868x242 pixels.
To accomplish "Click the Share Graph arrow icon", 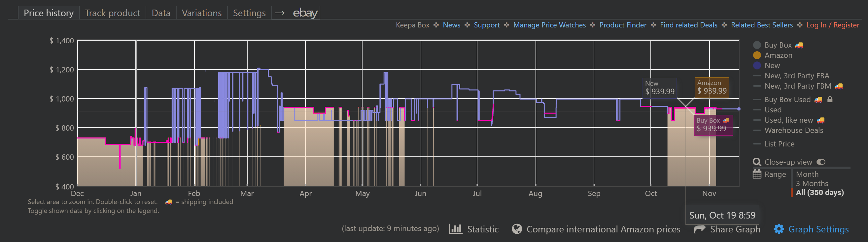I will pos(700,229).
